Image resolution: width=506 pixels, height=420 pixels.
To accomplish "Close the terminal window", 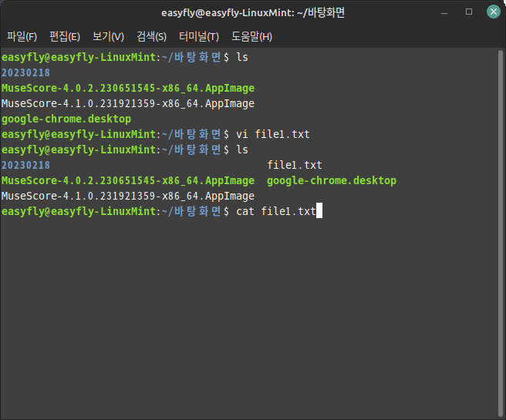I will click(x=494, y=12).
